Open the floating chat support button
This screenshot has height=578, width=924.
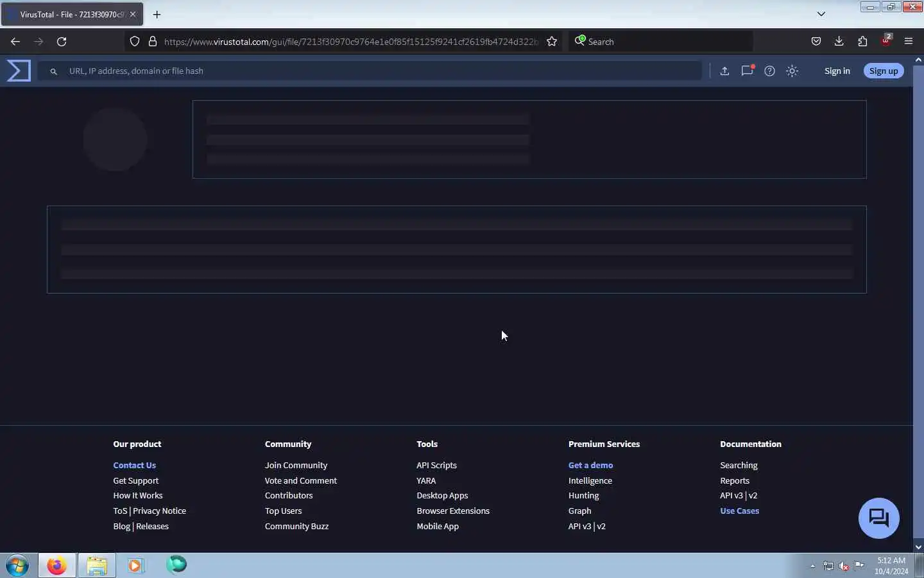click(x=878, y=518)
